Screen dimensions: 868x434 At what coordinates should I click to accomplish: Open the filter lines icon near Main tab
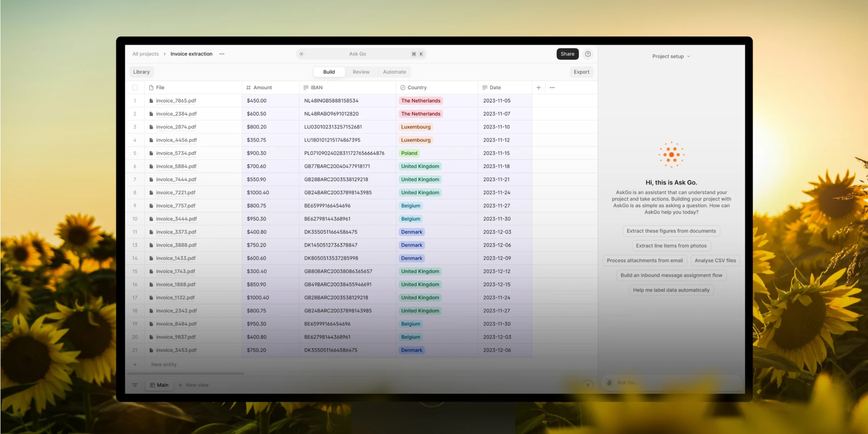click(x=135, y=385)
